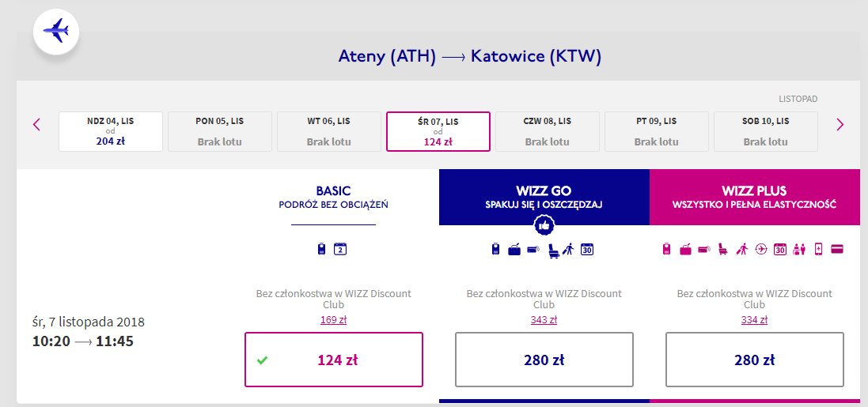Select the ŚR 07, LIS date tab

pos(438,131)
